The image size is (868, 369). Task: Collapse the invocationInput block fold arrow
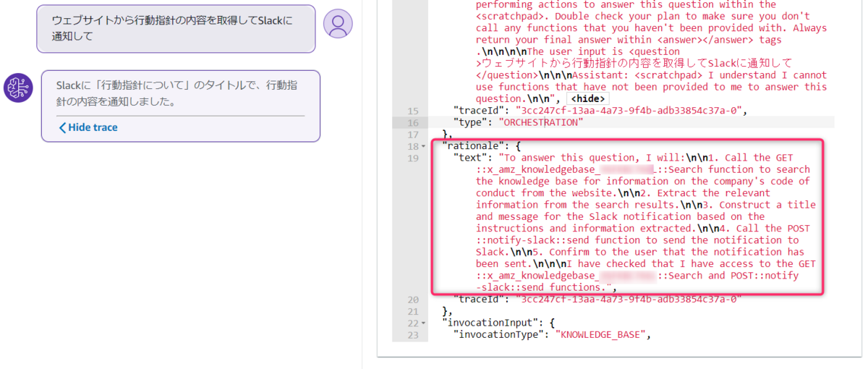(423, 323)
